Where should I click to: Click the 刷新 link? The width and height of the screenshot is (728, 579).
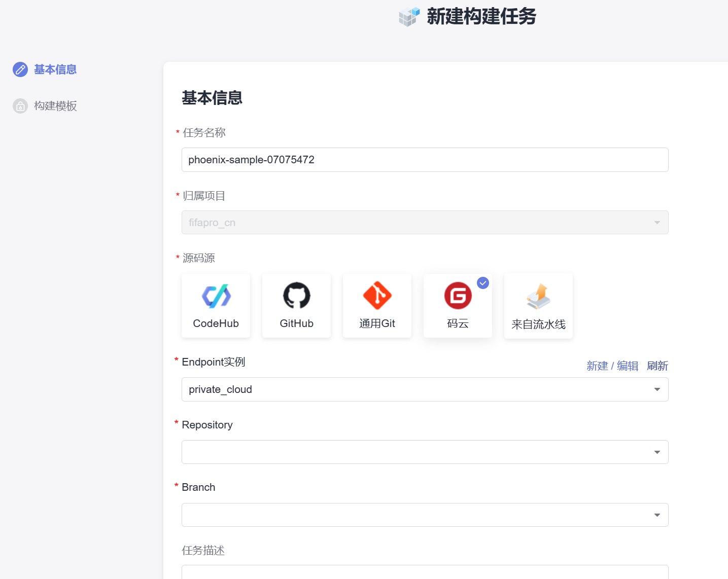point(657,366)
